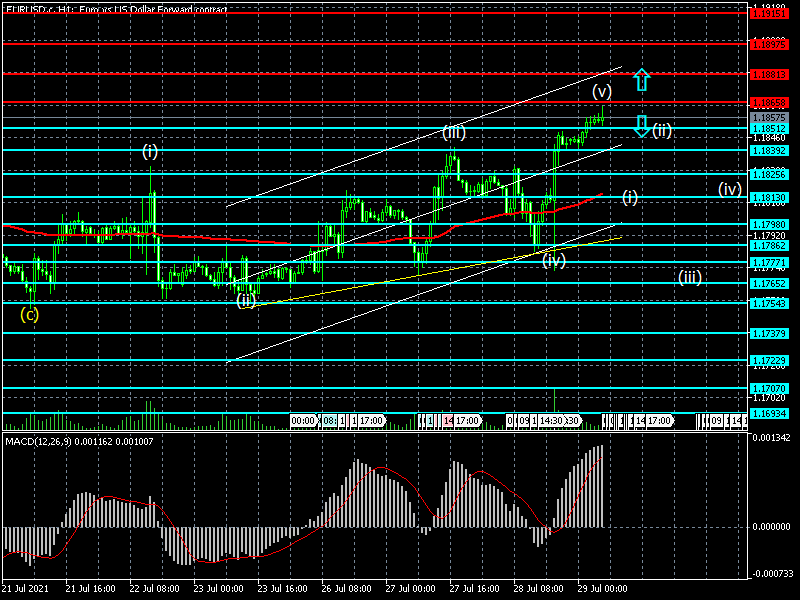The image size is (800, 600).
Task: Click the 26 Jul 08:00 time axis label
Action: (x=346, y=589)
